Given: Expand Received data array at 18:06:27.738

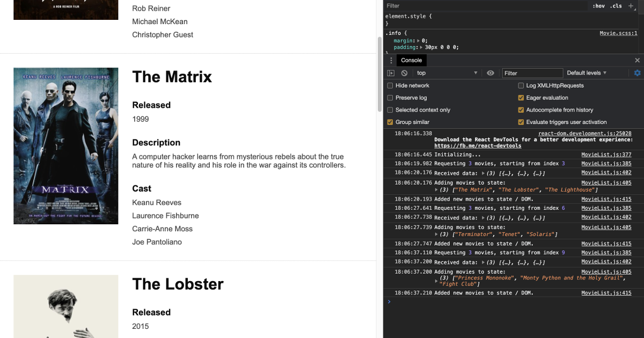Looking at the screenshot, I should tap(484, 218).
